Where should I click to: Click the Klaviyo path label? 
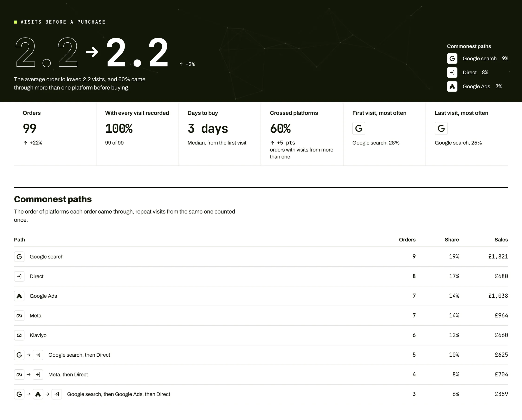tap(38, 335)
